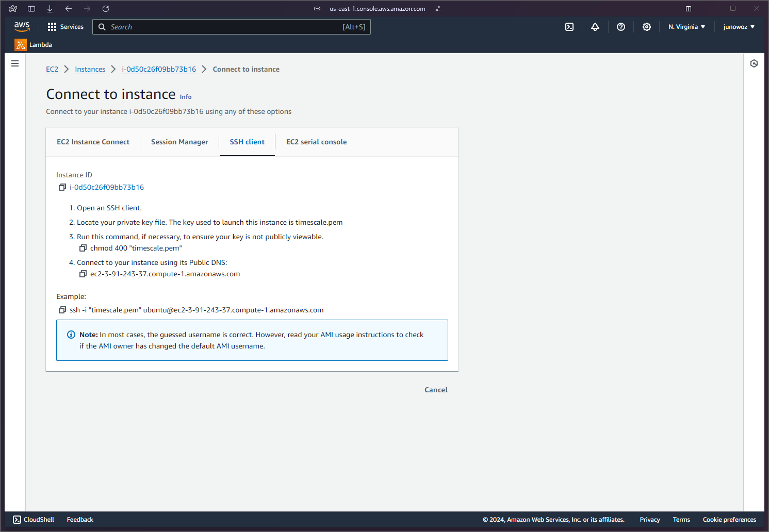Viewport: 769px width, 532px height.
Task: Expand the left navigation hamburger menu
Action: (x=14, y=63)
